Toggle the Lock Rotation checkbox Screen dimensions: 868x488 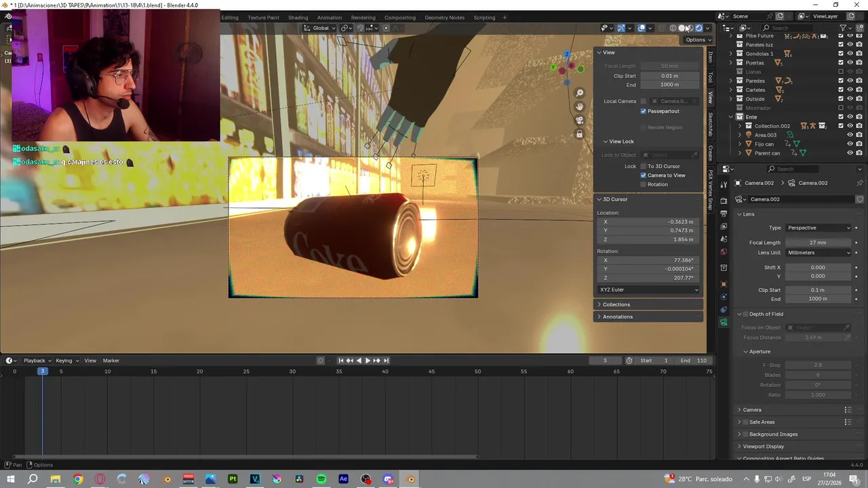(x=644, y=184)
